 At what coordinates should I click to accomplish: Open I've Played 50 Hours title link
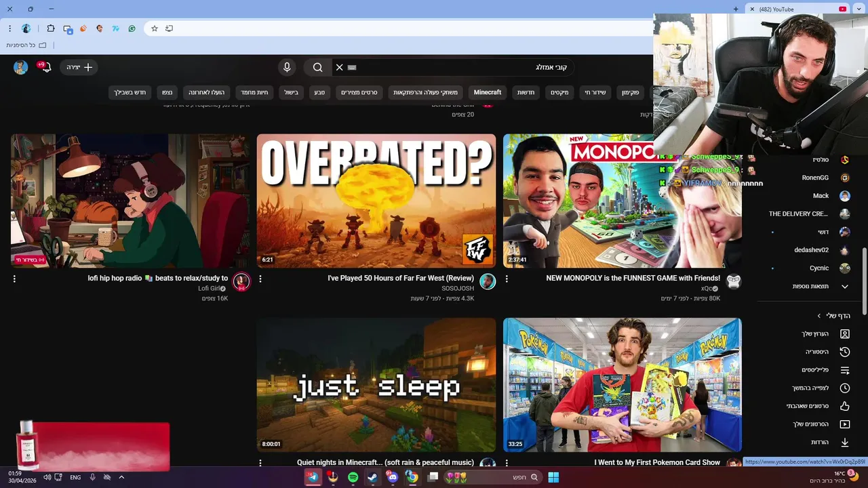point(401,278)
